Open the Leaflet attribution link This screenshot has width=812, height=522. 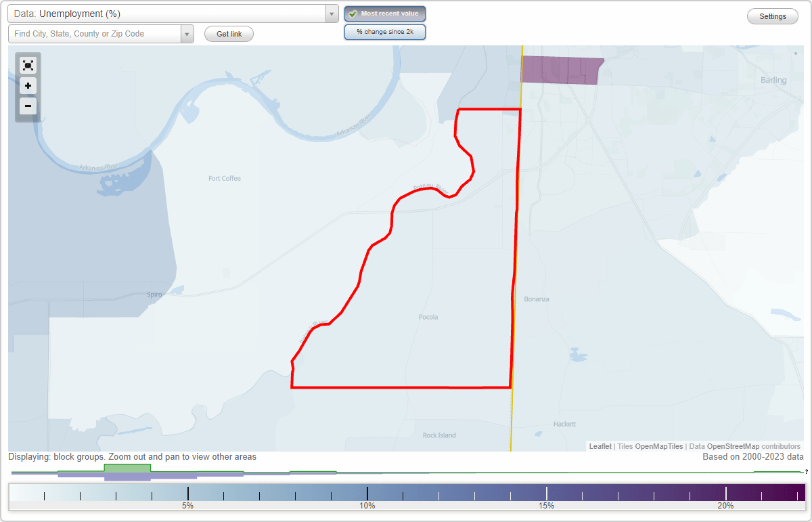pos(600,446)
